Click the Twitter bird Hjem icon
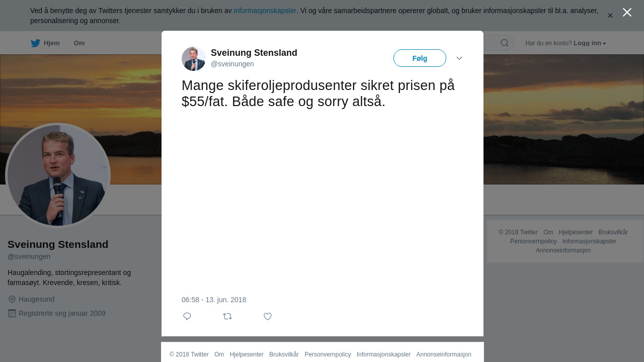This screenshot has width=644, height=362. coord(35,43)
